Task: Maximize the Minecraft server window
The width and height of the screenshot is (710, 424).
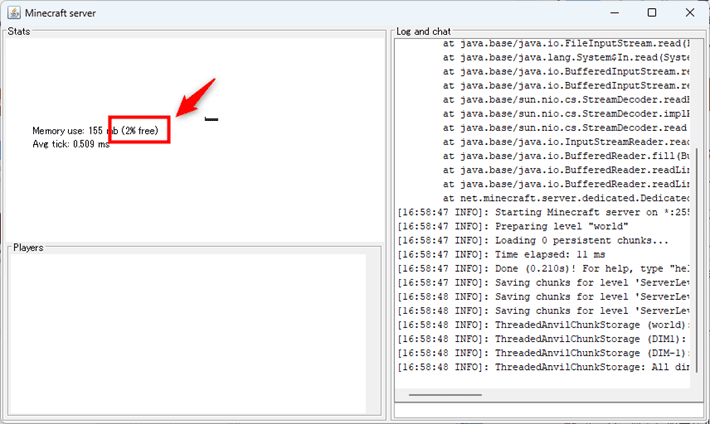Action: coord(652,13)
